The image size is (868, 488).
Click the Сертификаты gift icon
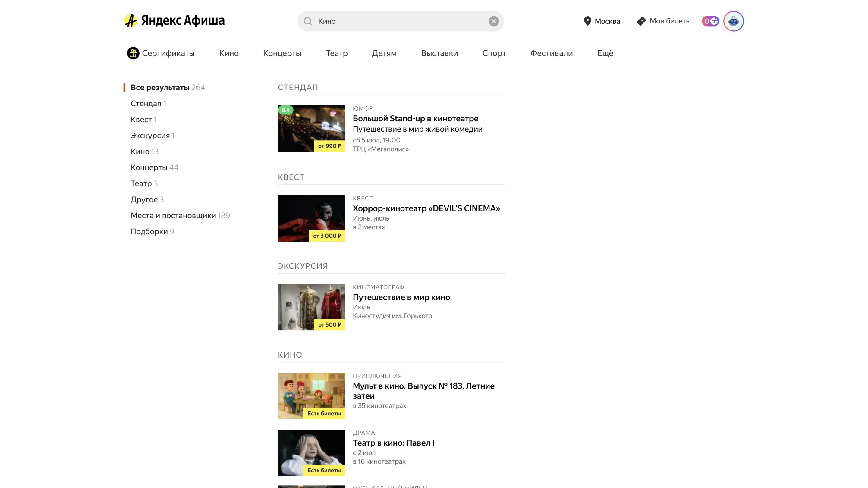pyautogui.click(x=133, y=53)
